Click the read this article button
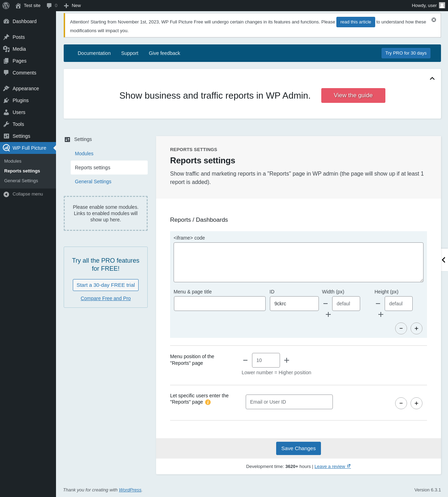The height and width of the screenshot is (497, 448). pos(356,22)
